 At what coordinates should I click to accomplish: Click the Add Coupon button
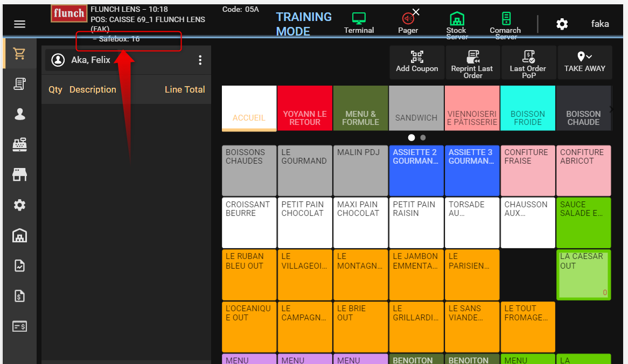pyautogui.click(x=417, y=62)
